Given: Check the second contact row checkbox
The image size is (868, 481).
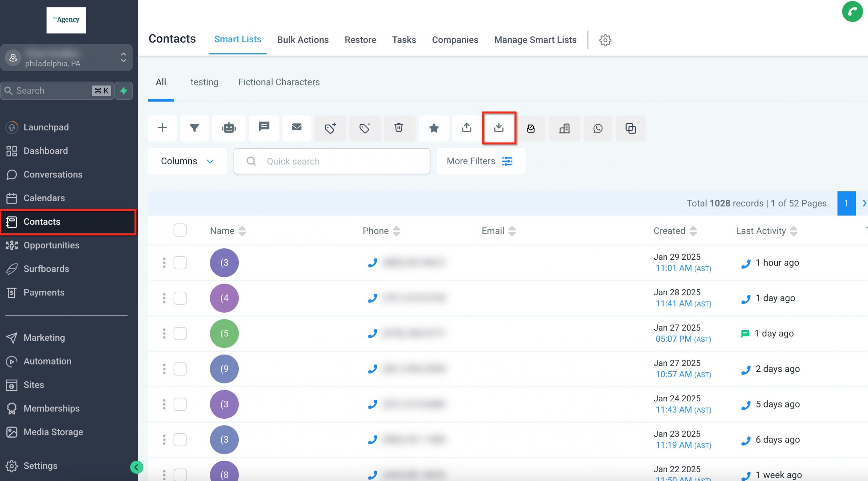Looking at the screenshot, I should pos(180,298).
